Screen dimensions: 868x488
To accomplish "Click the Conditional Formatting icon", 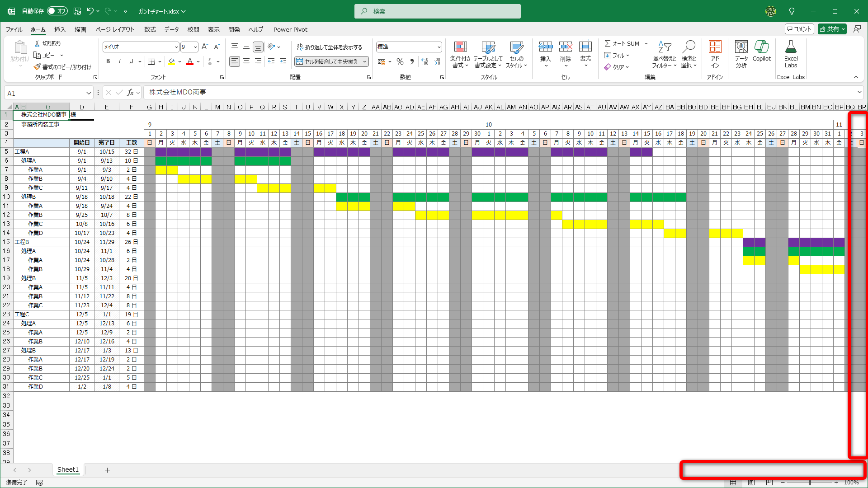I will click(460, 47).
